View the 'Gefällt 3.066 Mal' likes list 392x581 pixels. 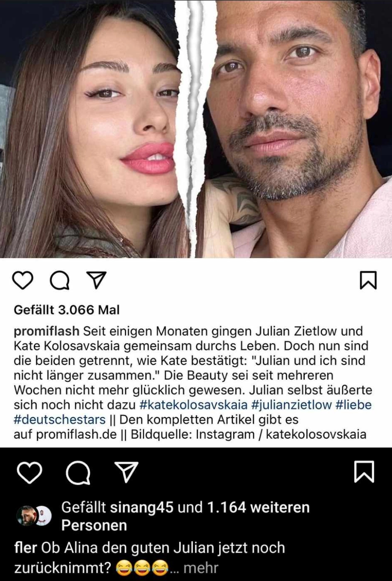pos(67,310)
